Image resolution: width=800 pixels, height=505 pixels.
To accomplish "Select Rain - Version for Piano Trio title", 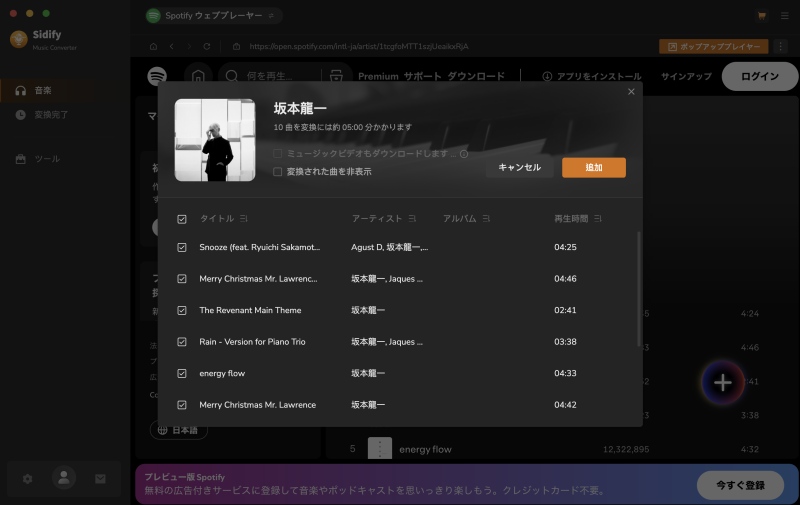I will tap(252, 342).
